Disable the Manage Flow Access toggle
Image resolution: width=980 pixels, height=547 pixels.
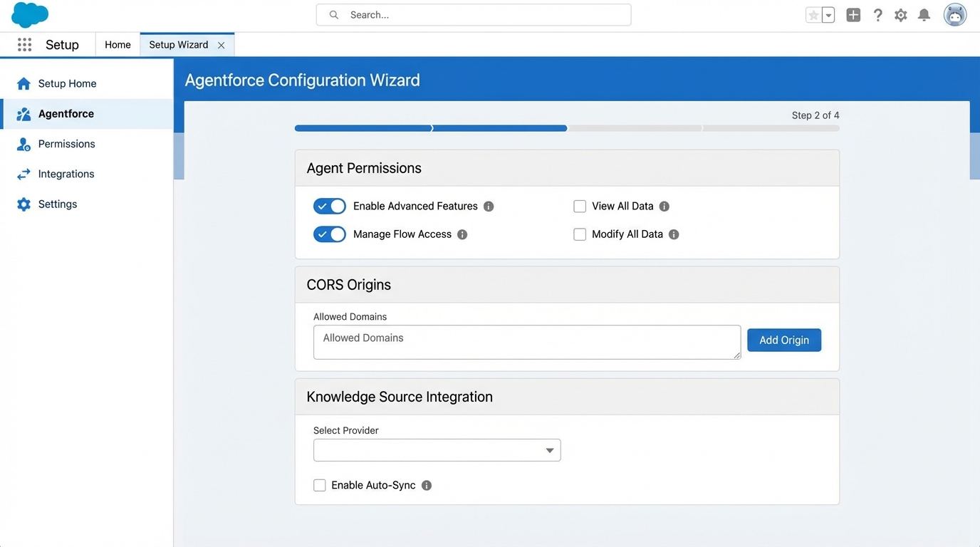pyautogui.click(x=329, y=234)
